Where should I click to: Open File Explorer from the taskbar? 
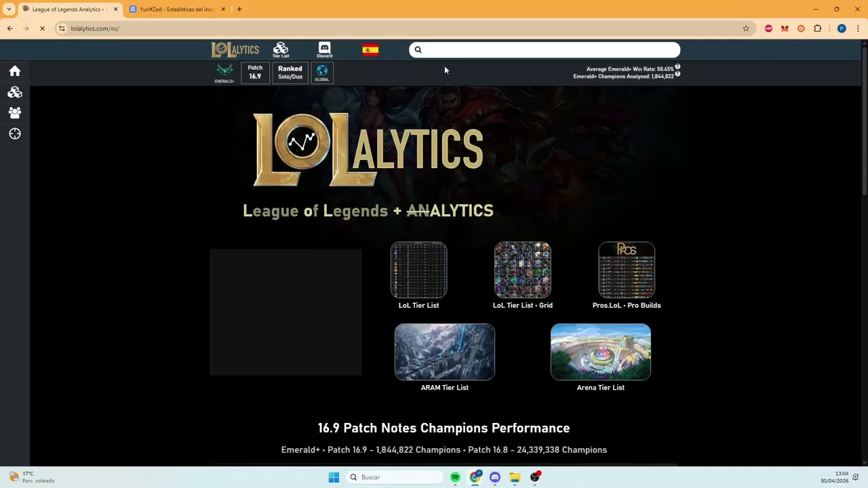515,477
